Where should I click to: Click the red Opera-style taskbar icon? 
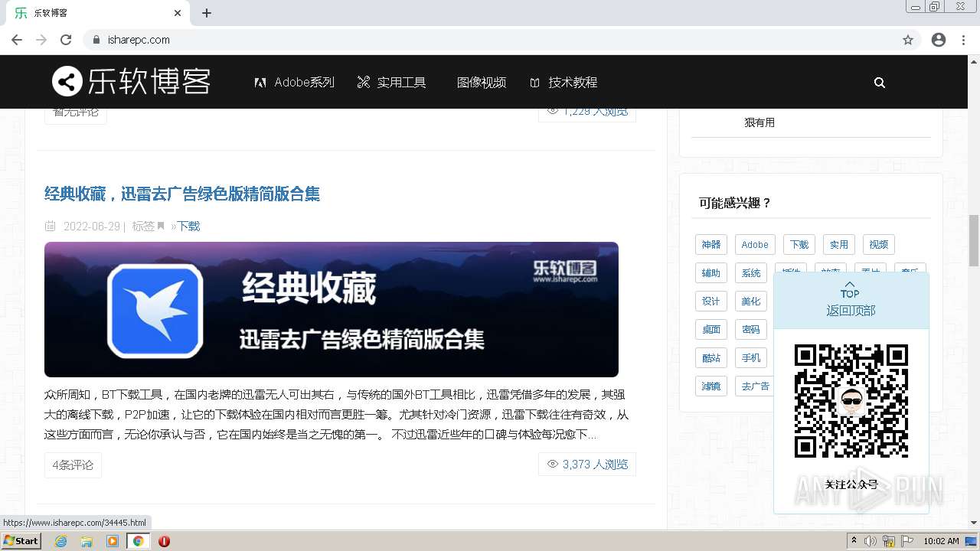(x=164, y=541)
